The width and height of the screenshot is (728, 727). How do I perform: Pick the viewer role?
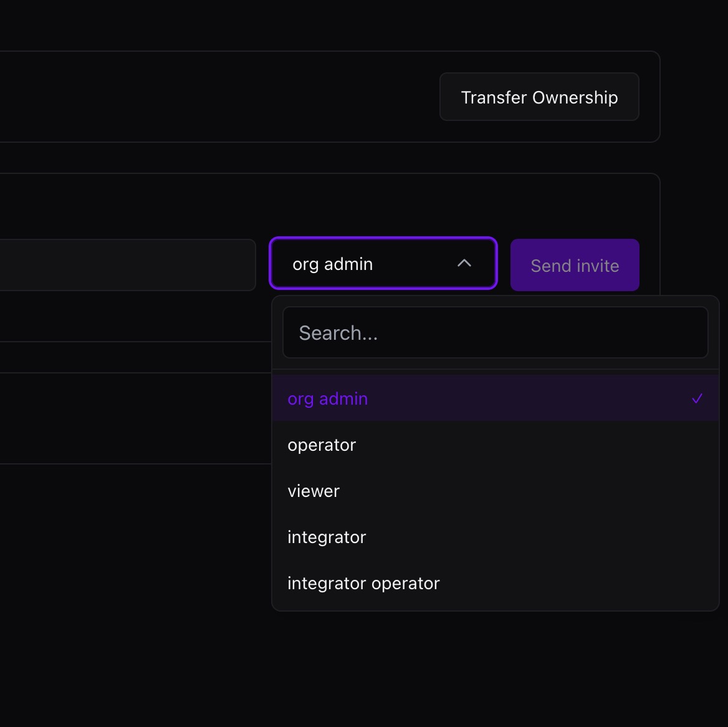pos(495,491)
